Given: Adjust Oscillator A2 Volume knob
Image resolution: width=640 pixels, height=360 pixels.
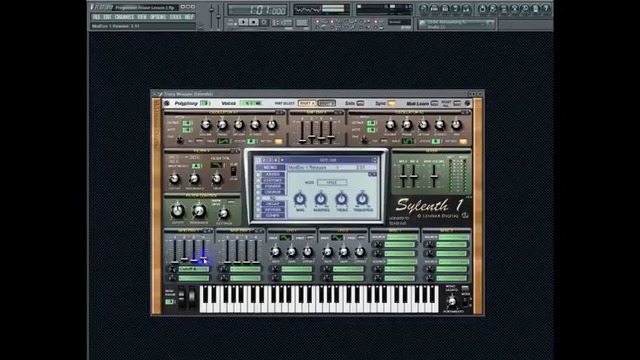Looking at the screenshot, I should coord(391,125).
